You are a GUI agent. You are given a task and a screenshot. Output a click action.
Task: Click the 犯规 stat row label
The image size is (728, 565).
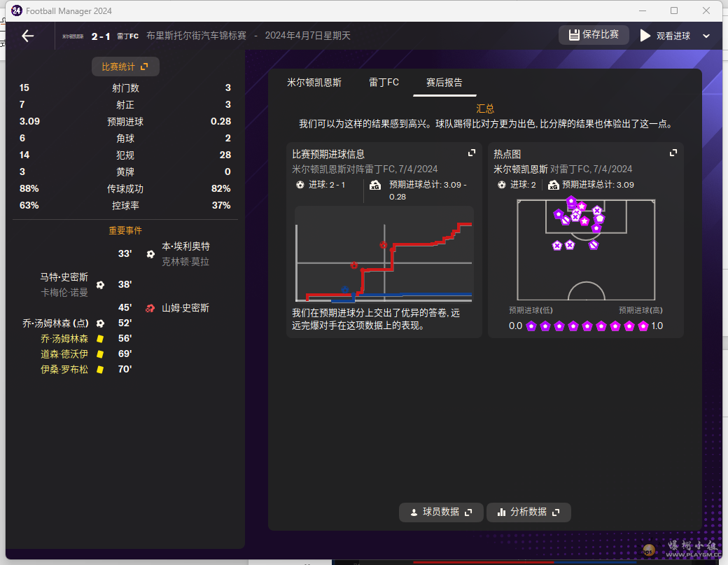(x=125, y=155)
